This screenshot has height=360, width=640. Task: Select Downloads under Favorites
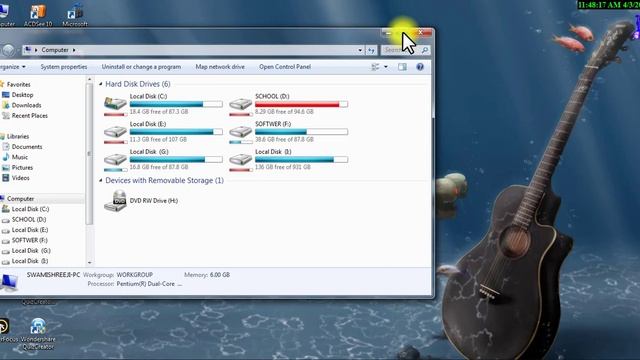[x=26, y=105]
